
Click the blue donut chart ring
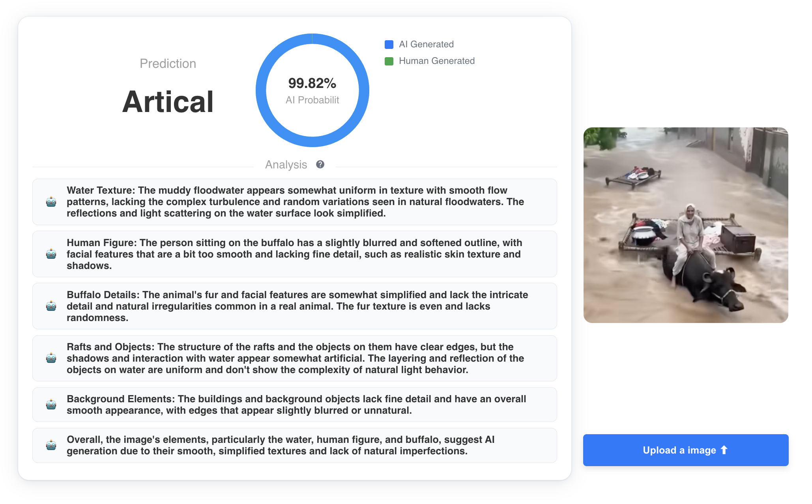[x=261, y=91]
